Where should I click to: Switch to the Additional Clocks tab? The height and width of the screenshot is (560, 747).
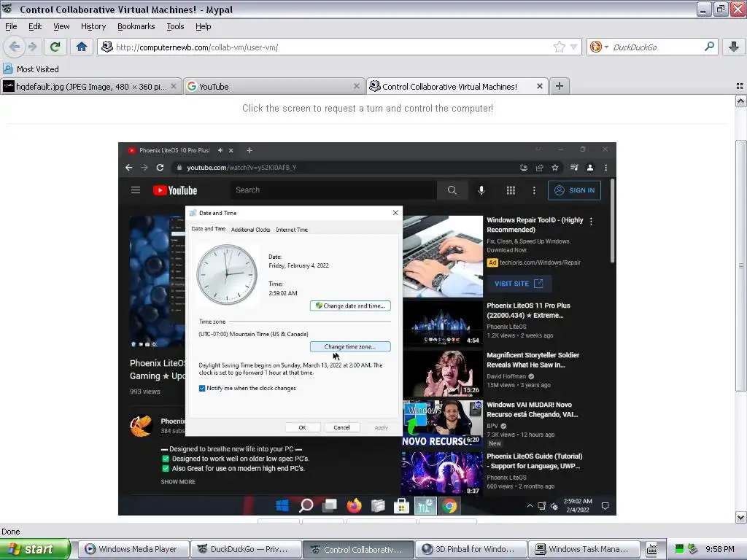click(x=250, y=230)
